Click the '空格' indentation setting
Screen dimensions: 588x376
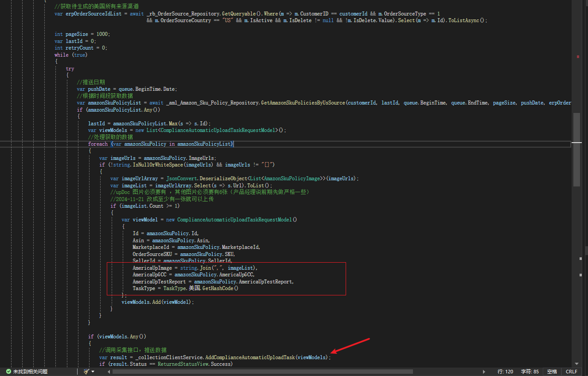tap(552, 372)
